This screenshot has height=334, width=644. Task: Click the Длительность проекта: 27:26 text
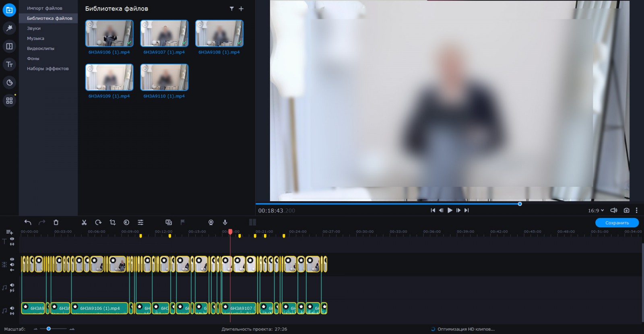[x=254, y=329]
